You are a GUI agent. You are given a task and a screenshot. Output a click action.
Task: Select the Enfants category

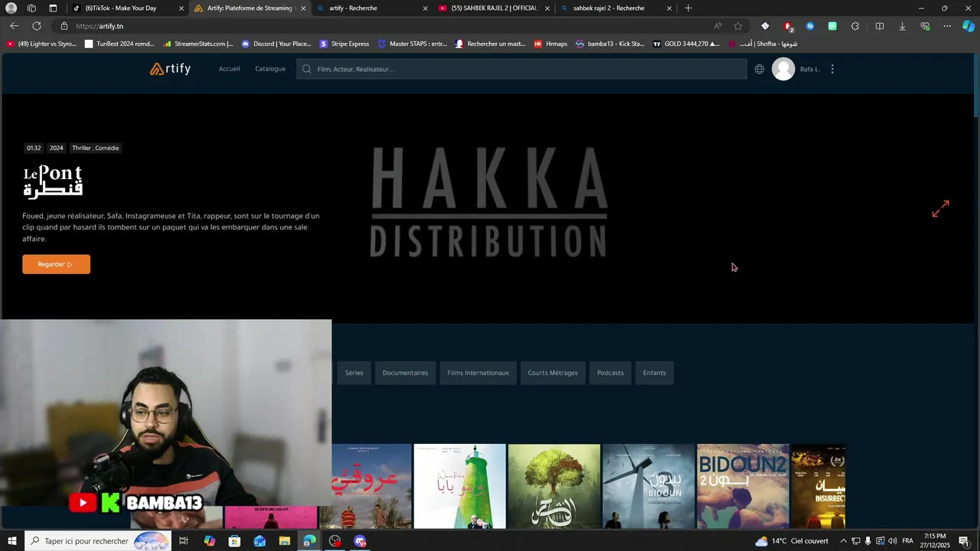click(x=654, y=373)
